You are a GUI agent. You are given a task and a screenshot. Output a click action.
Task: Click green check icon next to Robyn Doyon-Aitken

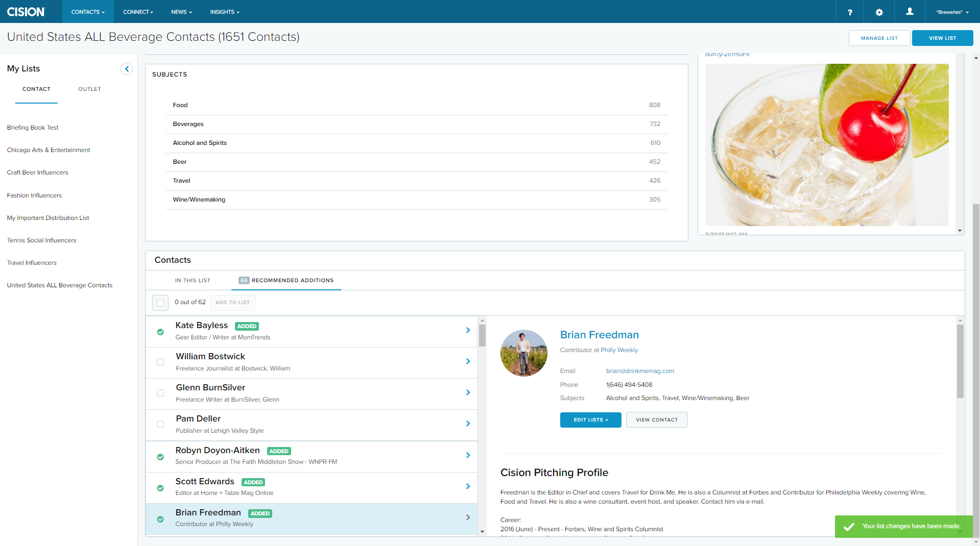160,457
